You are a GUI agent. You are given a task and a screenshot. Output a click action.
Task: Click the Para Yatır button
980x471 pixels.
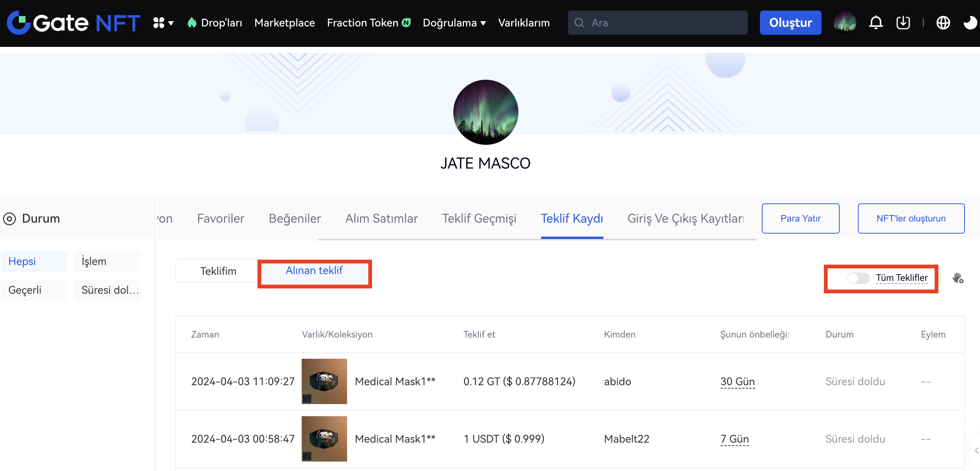[x=800, y=218]
